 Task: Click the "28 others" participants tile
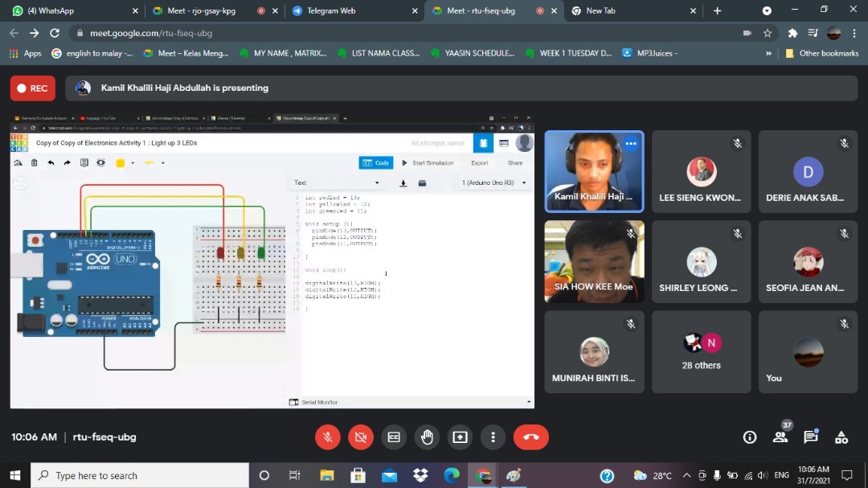pos(701,352)
